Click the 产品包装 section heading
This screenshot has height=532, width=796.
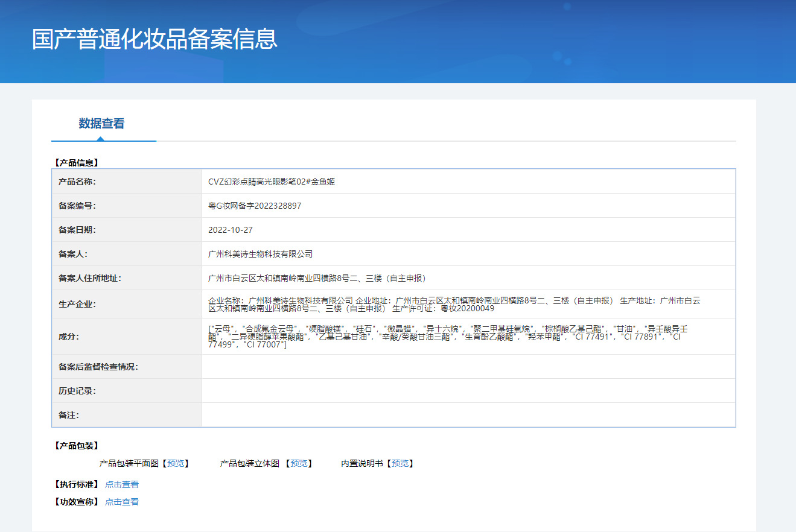point(76,446)
